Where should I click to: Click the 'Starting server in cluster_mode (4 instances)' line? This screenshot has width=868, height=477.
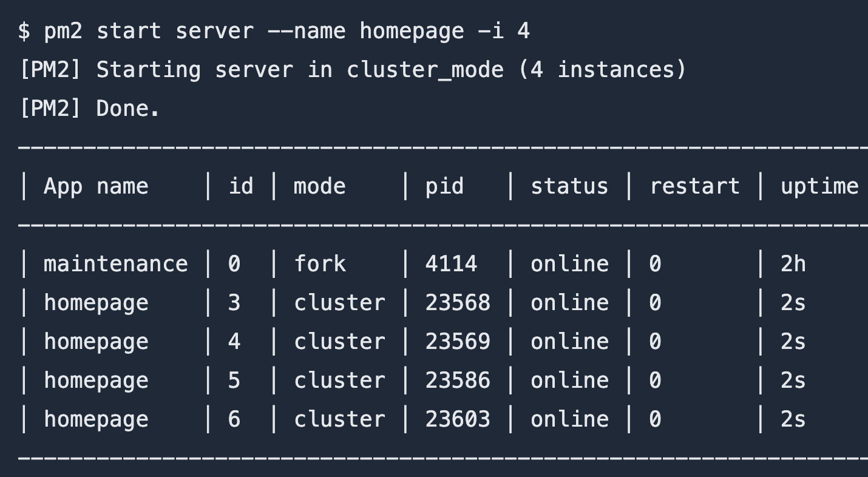point(392,70)
